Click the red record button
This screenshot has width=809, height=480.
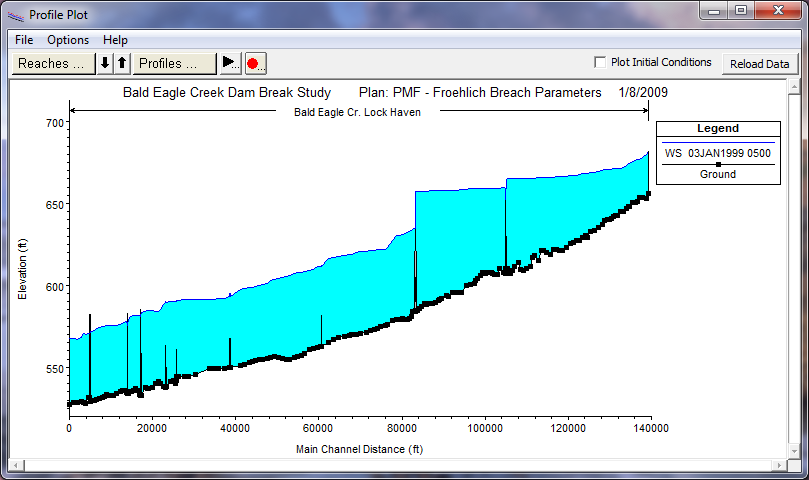254,63
